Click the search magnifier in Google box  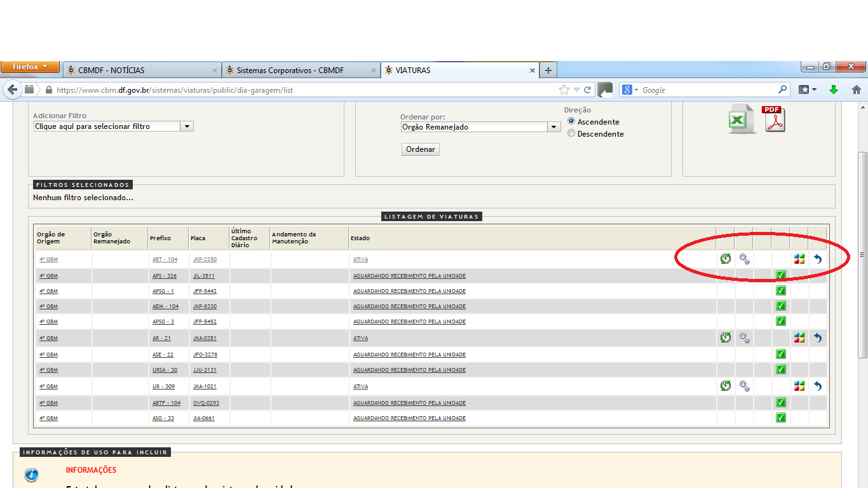[x=783, y=90]
